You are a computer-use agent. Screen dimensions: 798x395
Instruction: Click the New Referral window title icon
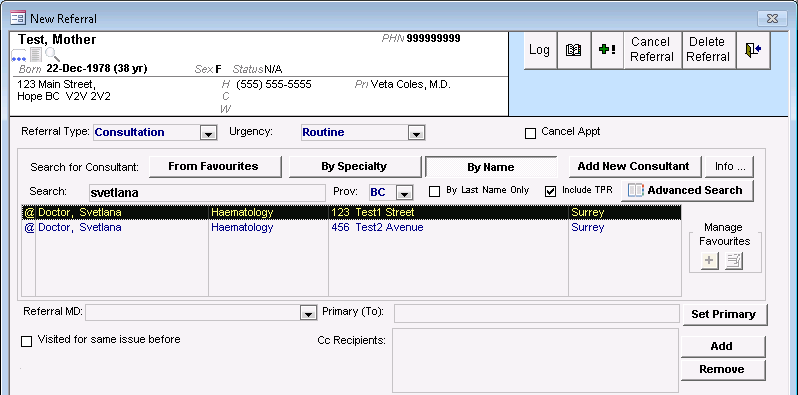(x=18, y=18)
